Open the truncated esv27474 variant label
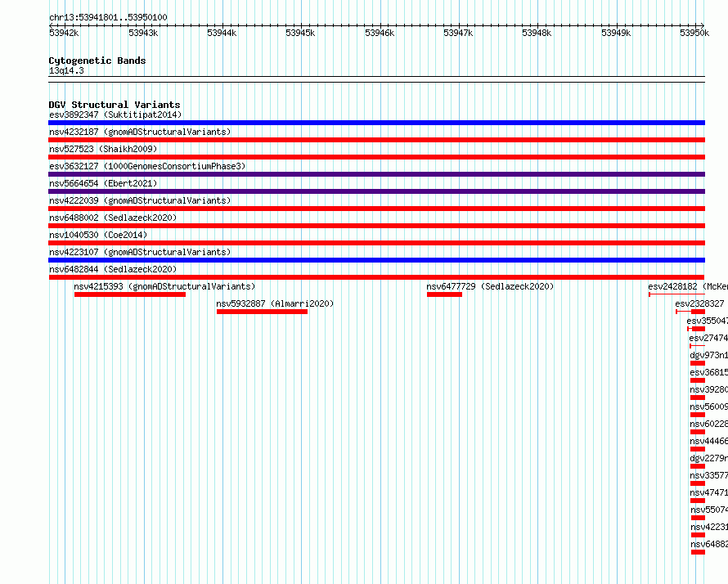 click(708, 338)
